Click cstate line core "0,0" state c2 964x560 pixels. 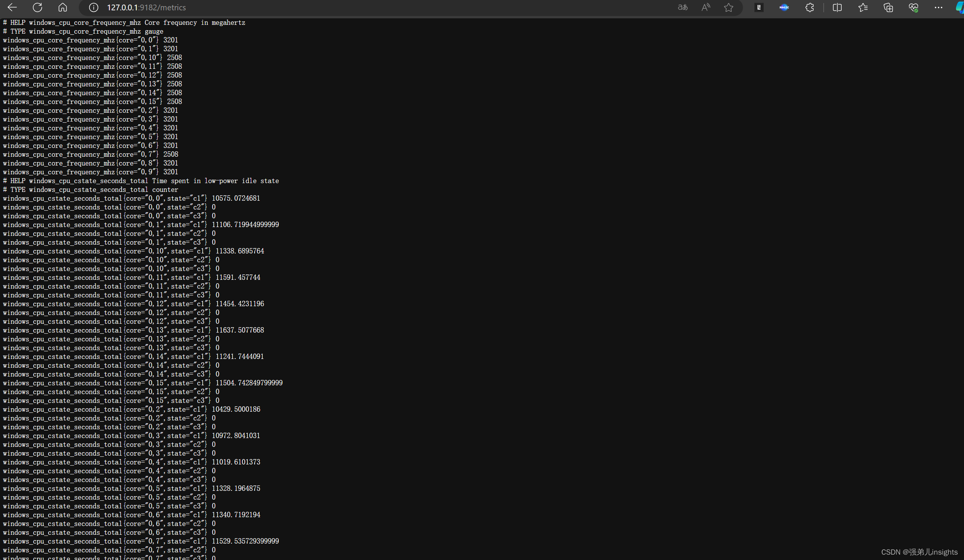click(x=109, y=207)
